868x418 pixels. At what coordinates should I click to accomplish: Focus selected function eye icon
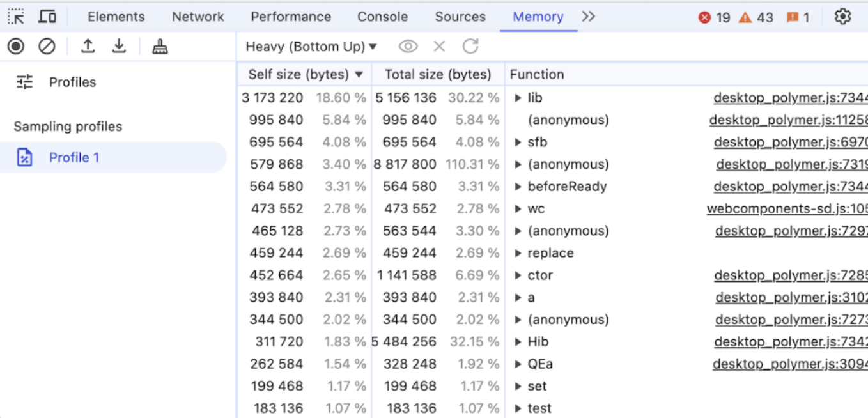408,46
